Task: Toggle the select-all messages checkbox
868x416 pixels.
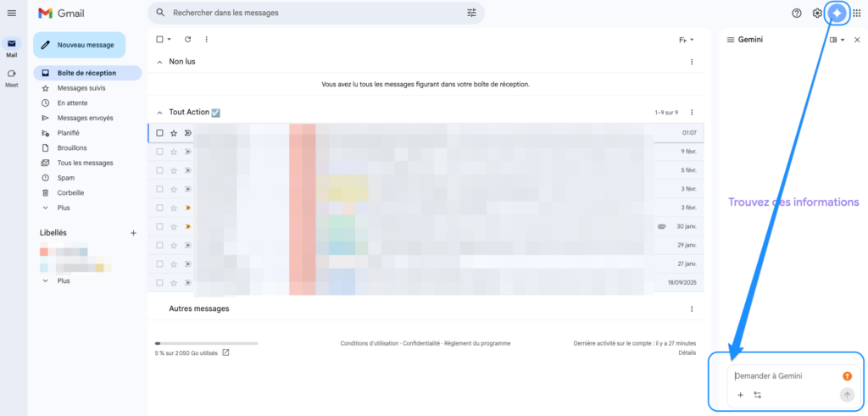Action: 159,39
